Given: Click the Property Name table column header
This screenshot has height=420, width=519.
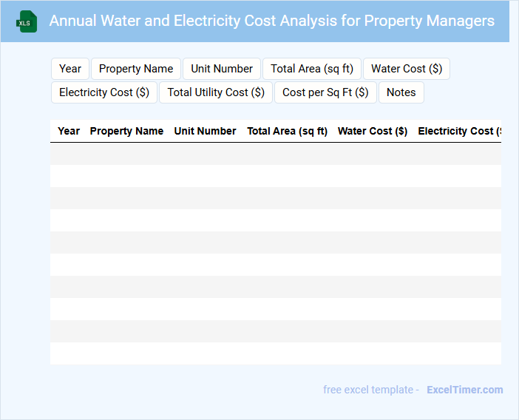Looking at the screenshot, I should click(x=126, y=131).
